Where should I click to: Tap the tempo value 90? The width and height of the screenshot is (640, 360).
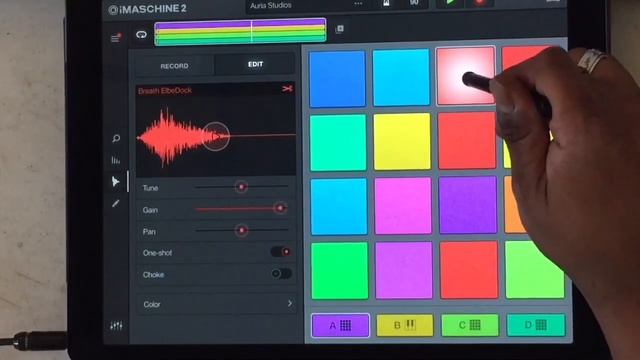pos(414,2)
